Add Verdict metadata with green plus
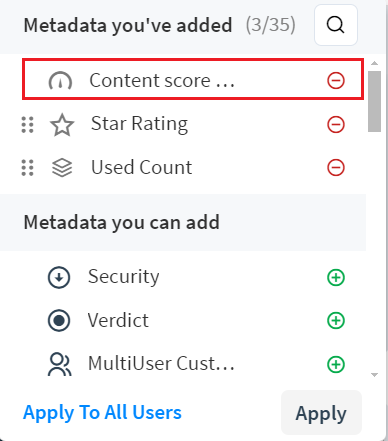 336,321
